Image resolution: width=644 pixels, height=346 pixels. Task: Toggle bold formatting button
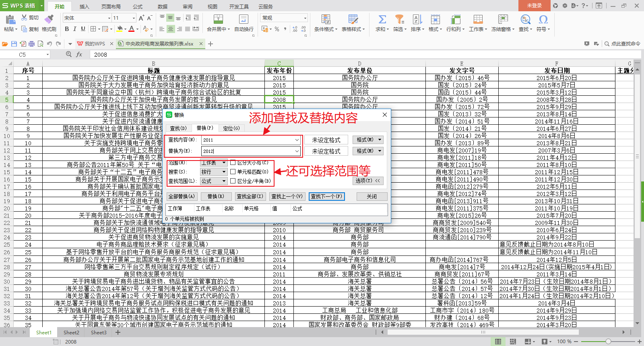point(67,29)
